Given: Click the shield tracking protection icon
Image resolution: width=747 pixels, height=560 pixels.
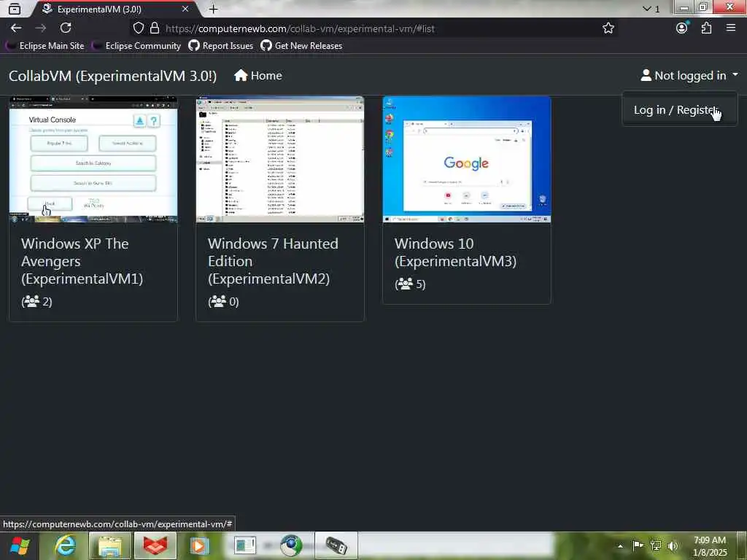Looking at the screenshot, I should coord(138,28).
